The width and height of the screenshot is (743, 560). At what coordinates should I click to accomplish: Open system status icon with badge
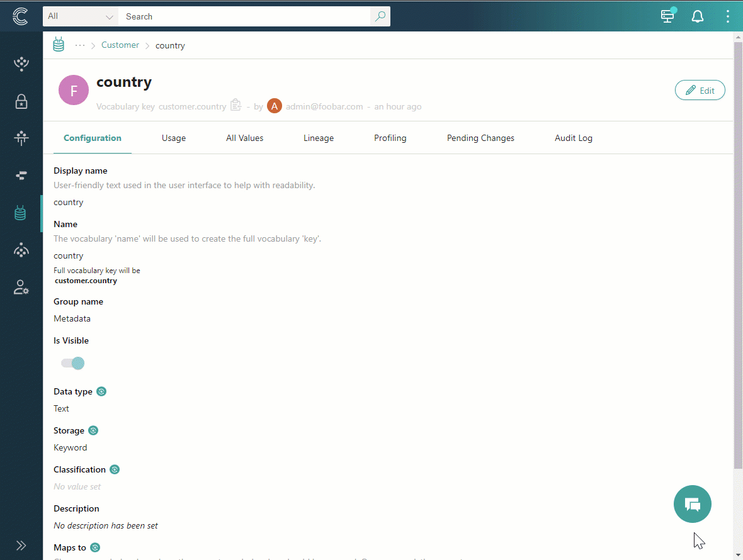pyautogui.click(x=667, y=16)
